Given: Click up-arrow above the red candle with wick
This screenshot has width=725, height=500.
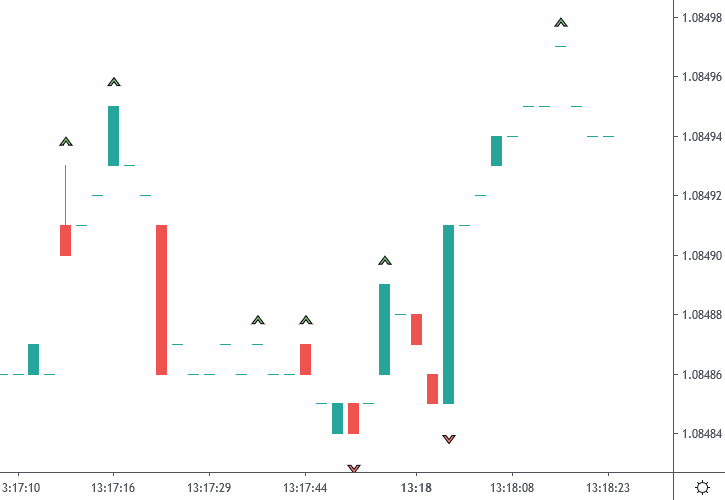Looking at the screenshot, I should [66, 141].
